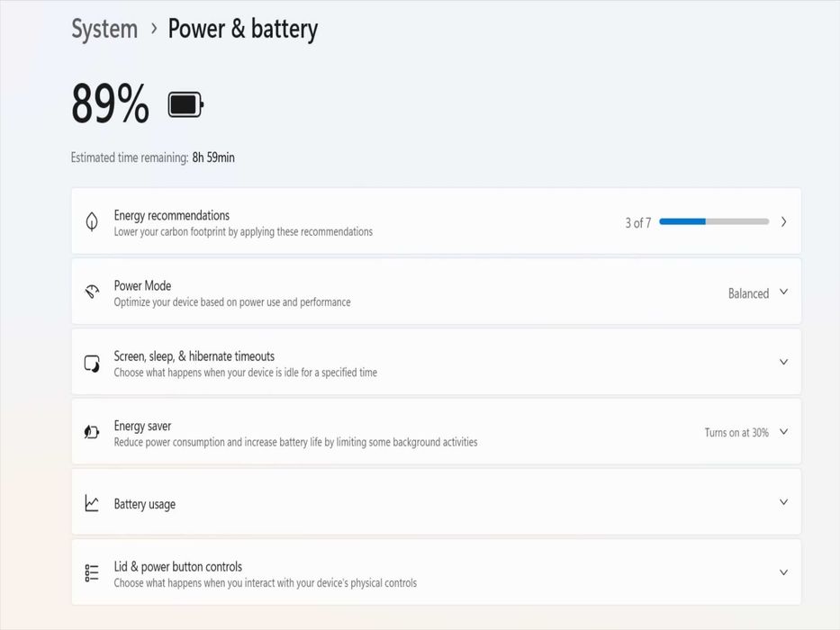
Task: Go back to System in breadcrumb
Action: 104,29
